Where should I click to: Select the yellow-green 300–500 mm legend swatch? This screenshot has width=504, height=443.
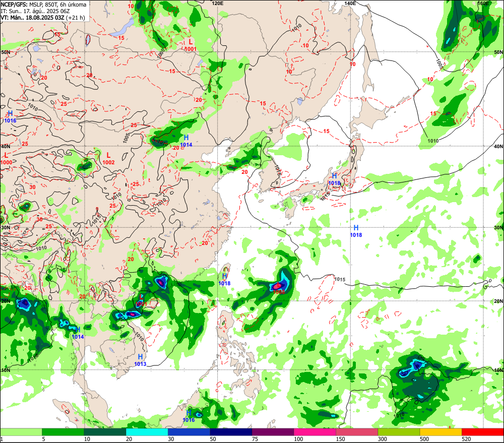399,432
